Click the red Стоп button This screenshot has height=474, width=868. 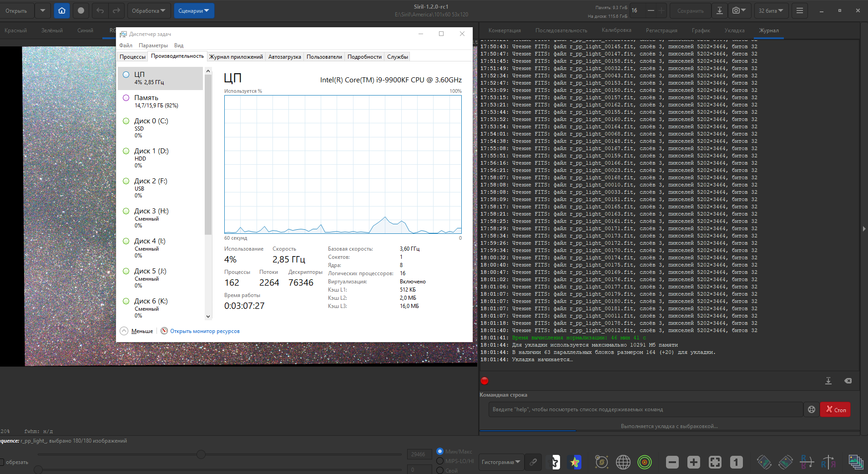[835, 409]
